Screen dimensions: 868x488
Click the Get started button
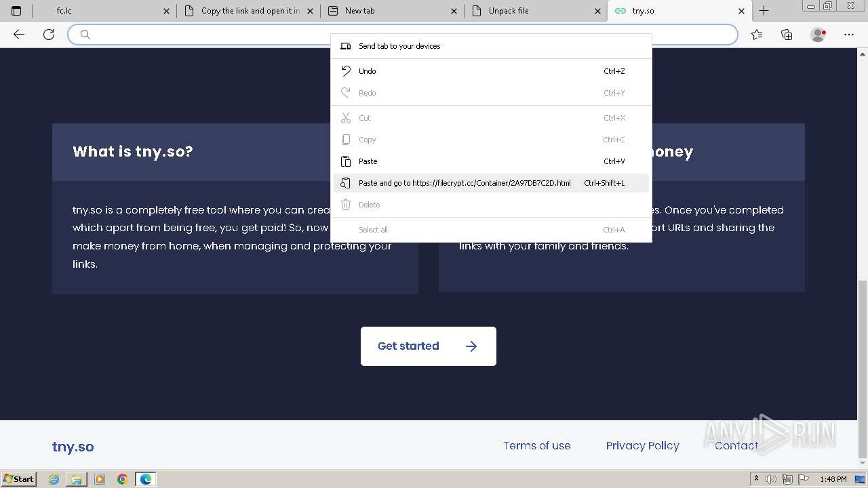tap(429, 346)
